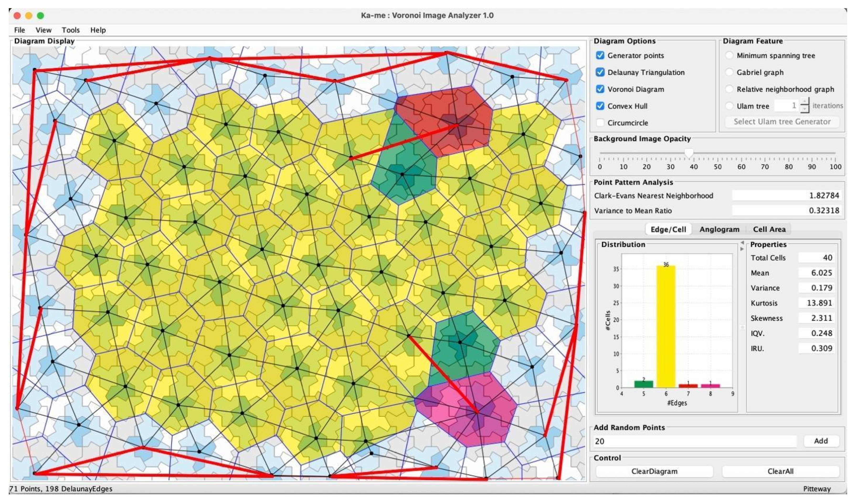
Task: Choose the Gabriel graph radio button
Action: tap(729, 72)
